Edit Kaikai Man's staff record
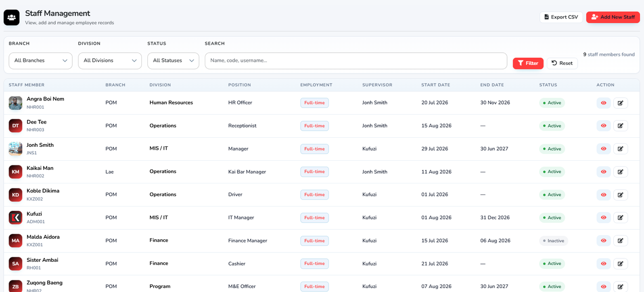The height and width of the screenshot is (292, 644). point(620,172)
